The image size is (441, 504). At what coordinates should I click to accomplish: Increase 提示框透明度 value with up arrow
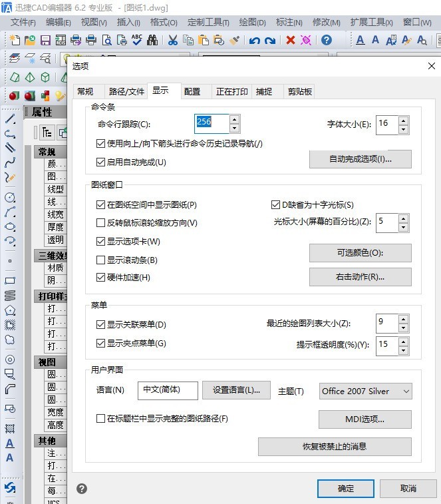click(404, 342)
